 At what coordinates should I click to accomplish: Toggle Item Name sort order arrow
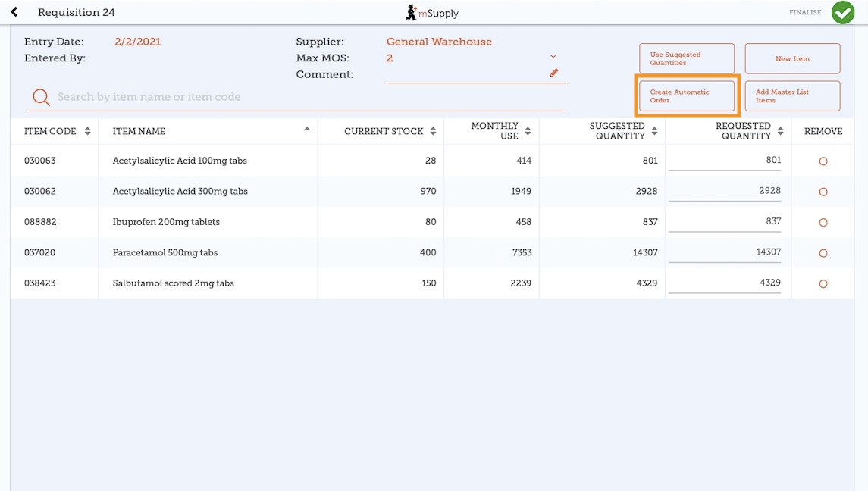click(x=307, y=130)
